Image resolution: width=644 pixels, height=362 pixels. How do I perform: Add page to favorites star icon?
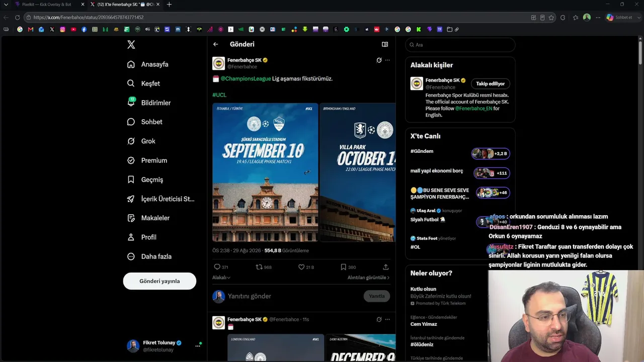coord(551,18)
